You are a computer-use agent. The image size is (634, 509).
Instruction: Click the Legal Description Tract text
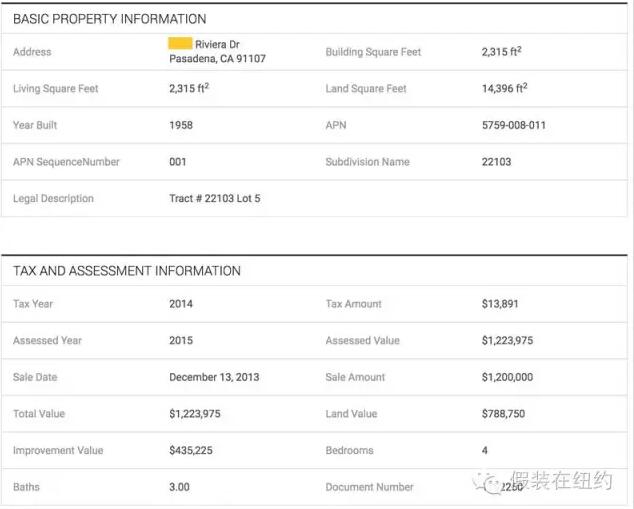click(215, 199)
